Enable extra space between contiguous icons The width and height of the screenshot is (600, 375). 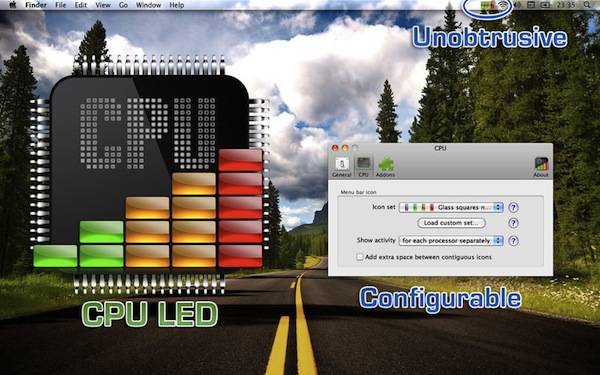tap(360, 257)
